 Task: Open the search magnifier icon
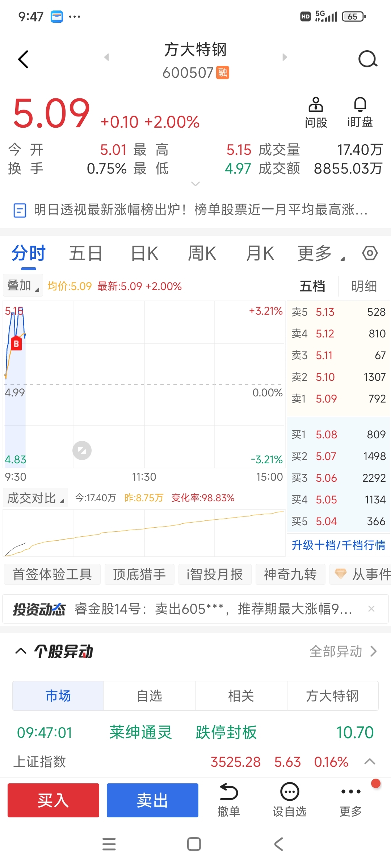click(x=368, y=59)
